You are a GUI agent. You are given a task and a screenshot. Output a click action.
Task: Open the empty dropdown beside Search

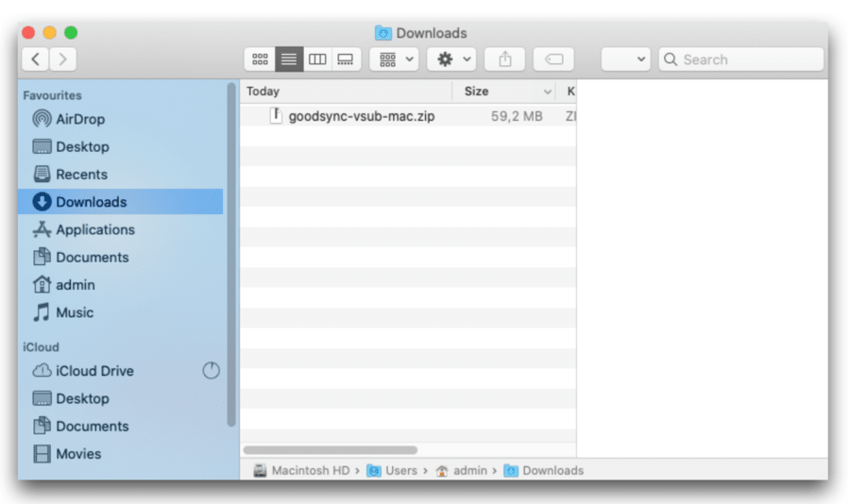[x=625, y=59]
